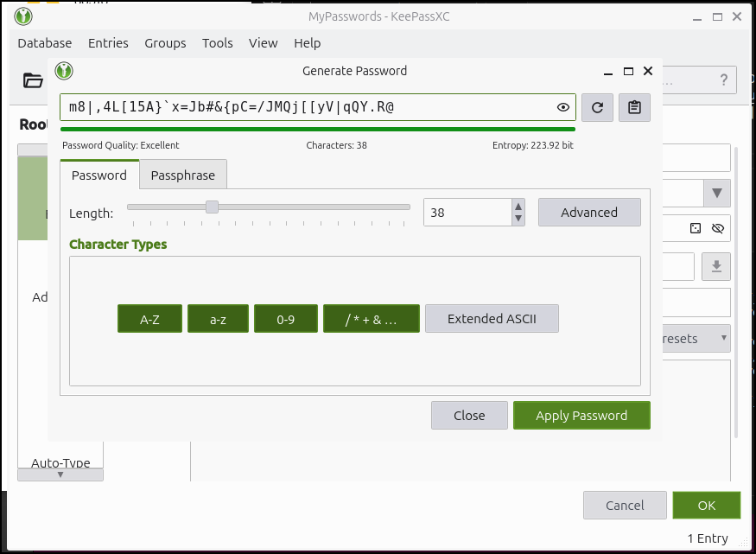756x554 pixels.
Task: Enable Extended ASCII characters
Action: pyautogui.click(x=492, y=318)
